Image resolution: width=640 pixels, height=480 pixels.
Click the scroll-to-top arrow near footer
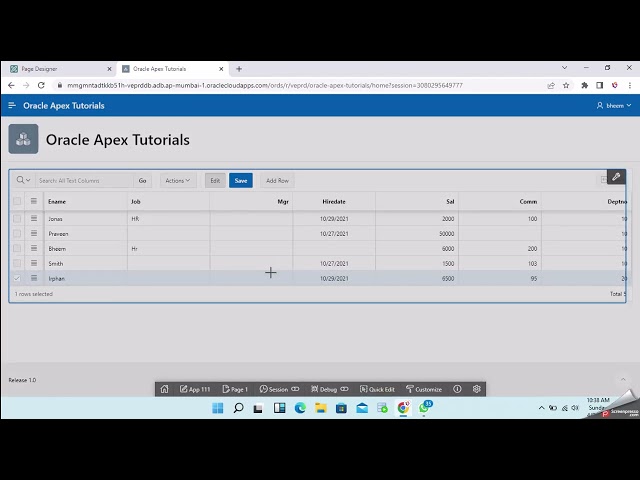tap(623, 379)
